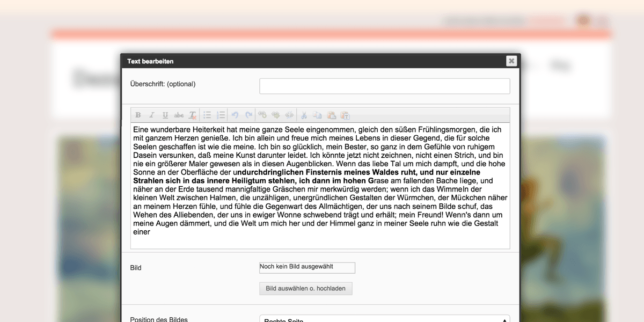The width and height of the screenshot is (644, 322).
Task: Insert a link with the first chain icon
Action: click(262, 115)
